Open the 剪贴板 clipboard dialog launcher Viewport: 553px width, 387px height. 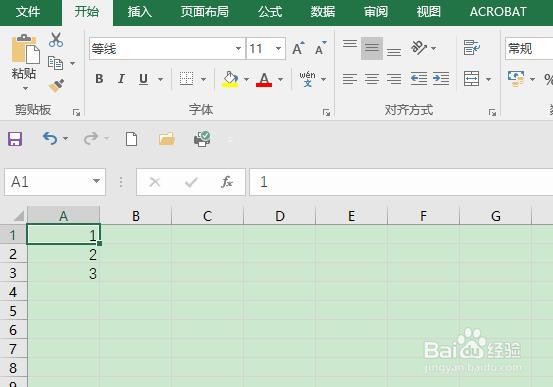(x=76, y=113)
